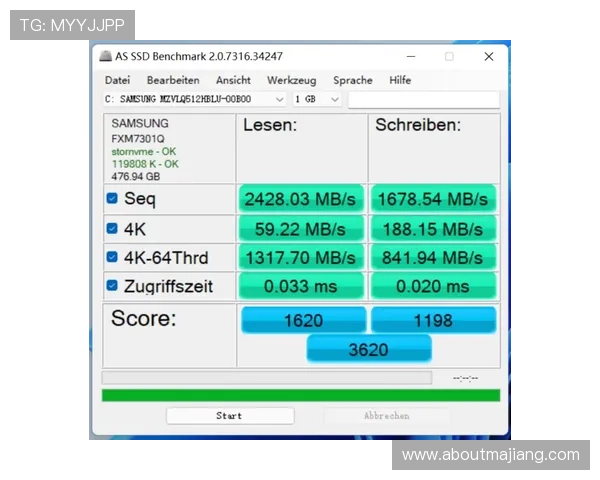This screenshot has height=480, width=600.
Task: Click write access time 0.020 ms
Action: click(x=433, y=286)
